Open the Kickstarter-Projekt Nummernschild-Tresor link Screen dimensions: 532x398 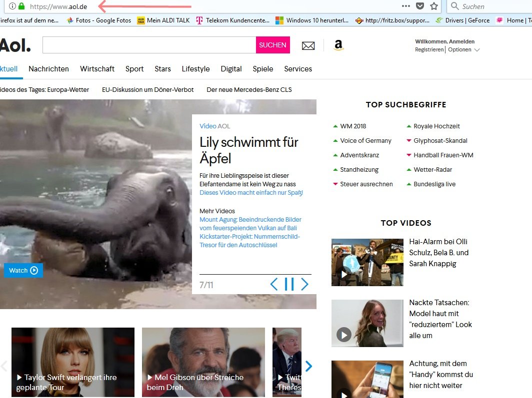click(249, 241)
